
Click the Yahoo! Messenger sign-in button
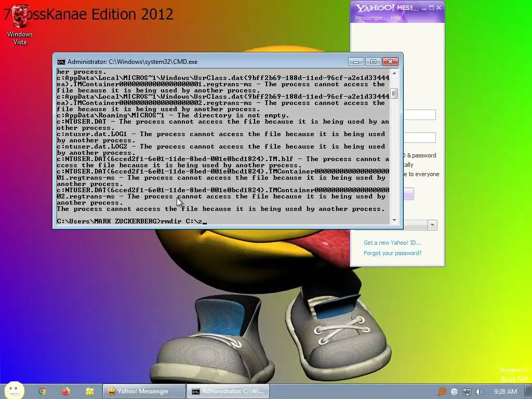(408, 194)
